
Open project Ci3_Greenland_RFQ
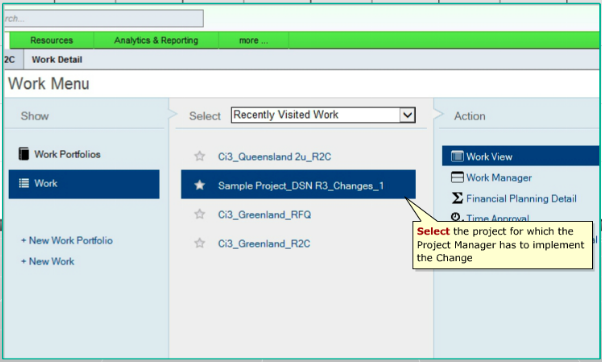[264, 215]
